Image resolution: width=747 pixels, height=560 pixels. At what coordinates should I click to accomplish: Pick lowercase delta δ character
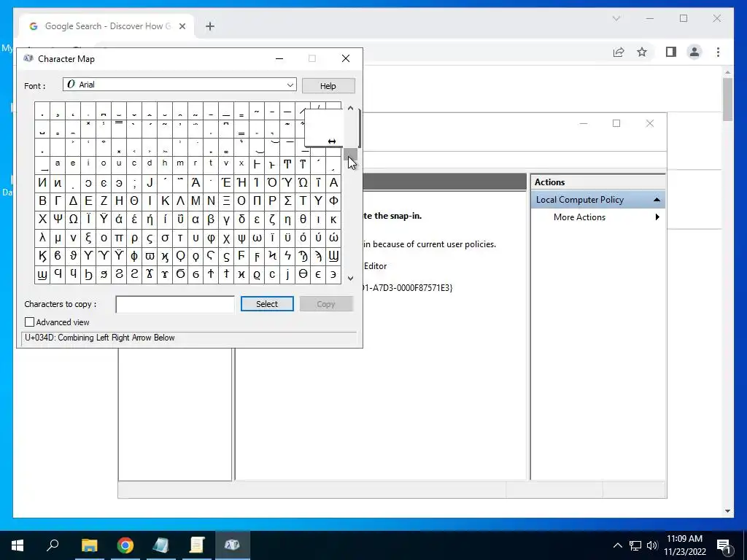point(241,219)
